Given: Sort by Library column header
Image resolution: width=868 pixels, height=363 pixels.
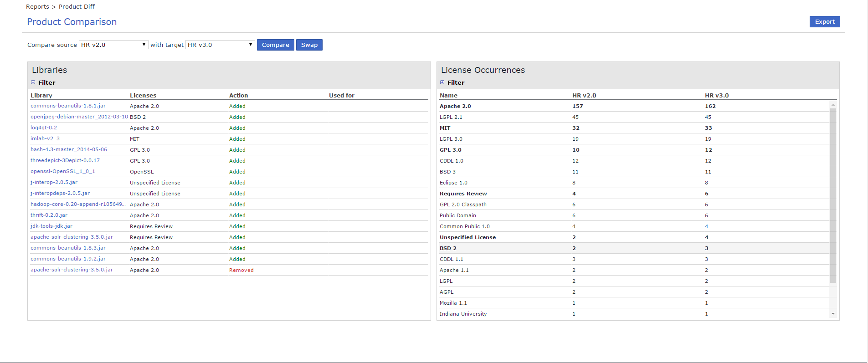Looking at the screenshot, I should [41, 95].
